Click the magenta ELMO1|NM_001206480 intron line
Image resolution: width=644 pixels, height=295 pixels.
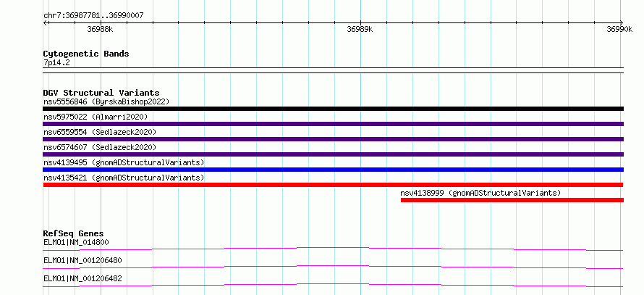pos(333,267)
